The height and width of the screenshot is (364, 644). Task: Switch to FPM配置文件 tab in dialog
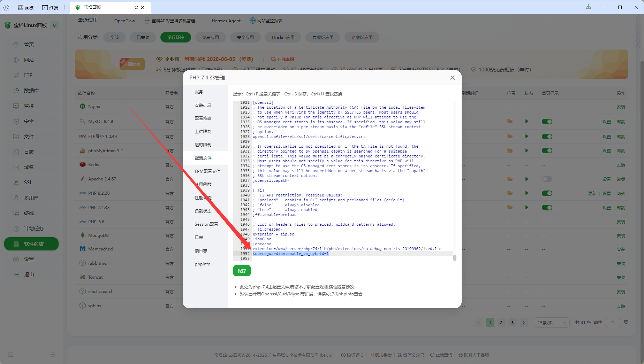point(207,171)
